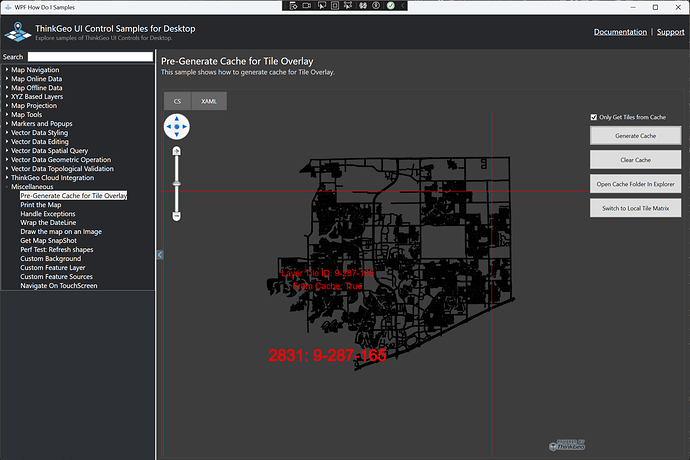Open the Custom Background sample
Viewport: 690px width, 460px height.
click(x=51, y=259)
